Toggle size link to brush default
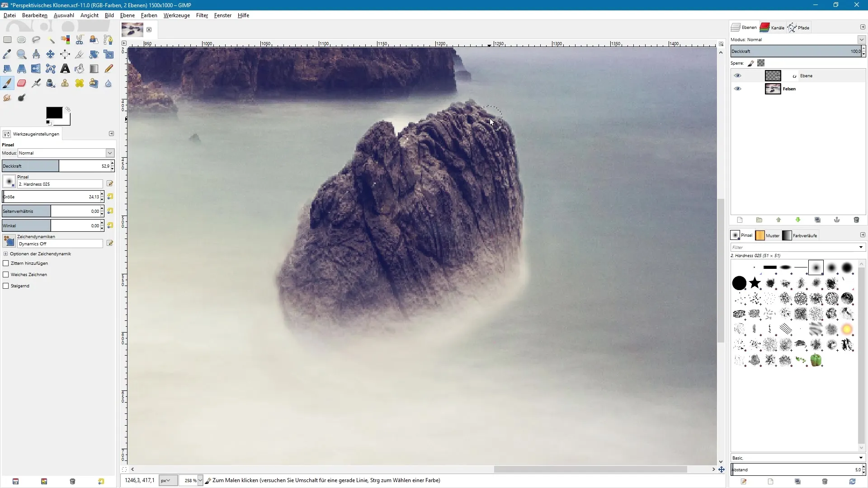Screen dimensions: 868x488 point(110,197)
